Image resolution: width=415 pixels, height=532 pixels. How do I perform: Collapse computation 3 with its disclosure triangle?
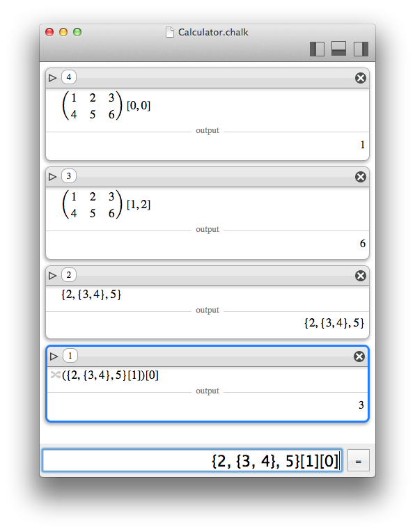52,177
